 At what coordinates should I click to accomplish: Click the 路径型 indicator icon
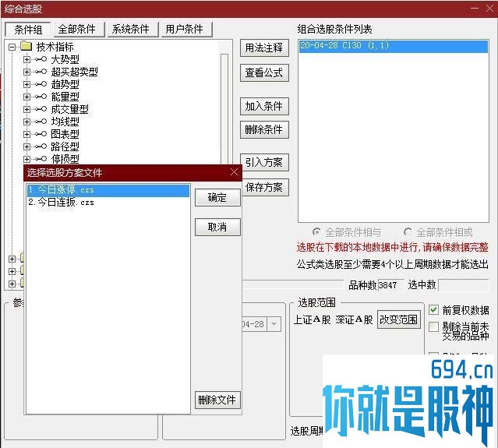point(41,146)
